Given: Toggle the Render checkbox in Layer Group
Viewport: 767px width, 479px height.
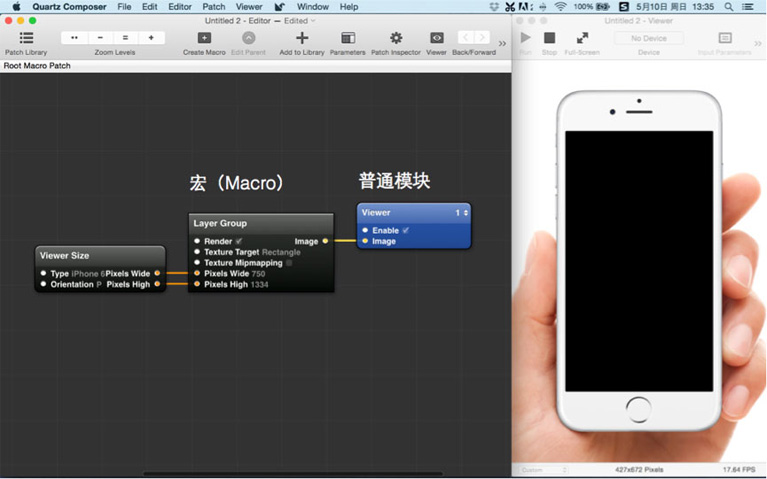Looking at the screenshot, I should click(x=239, y=241).
